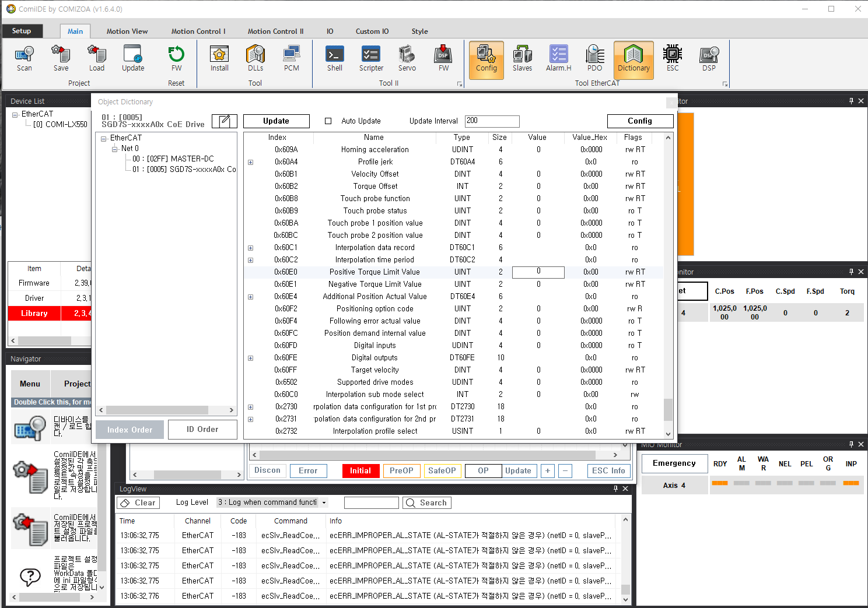Collapse the EtherCAT node in Device List

tap(15, 115)
